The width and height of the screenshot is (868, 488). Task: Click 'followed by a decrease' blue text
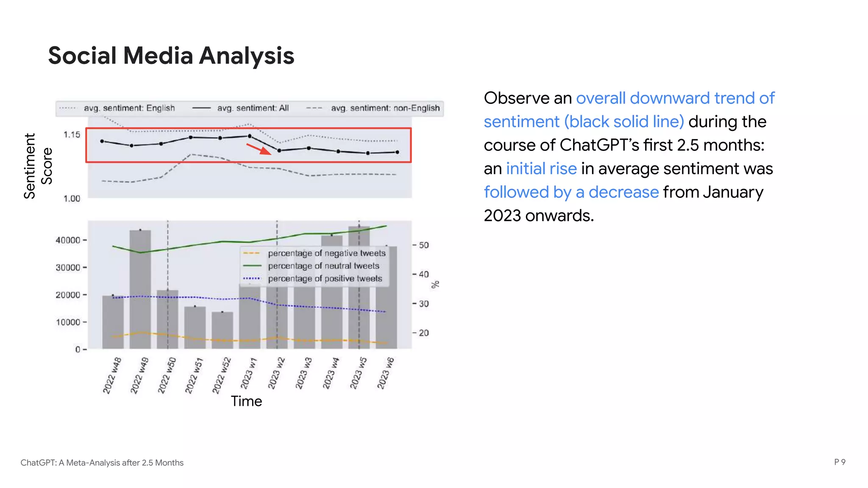point(571,192)
